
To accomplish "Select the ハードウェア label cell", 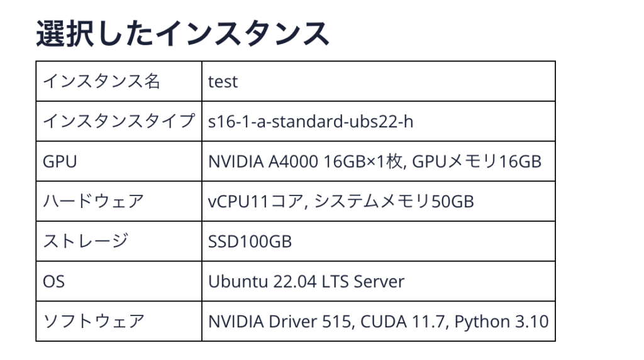I will [93, 202].
